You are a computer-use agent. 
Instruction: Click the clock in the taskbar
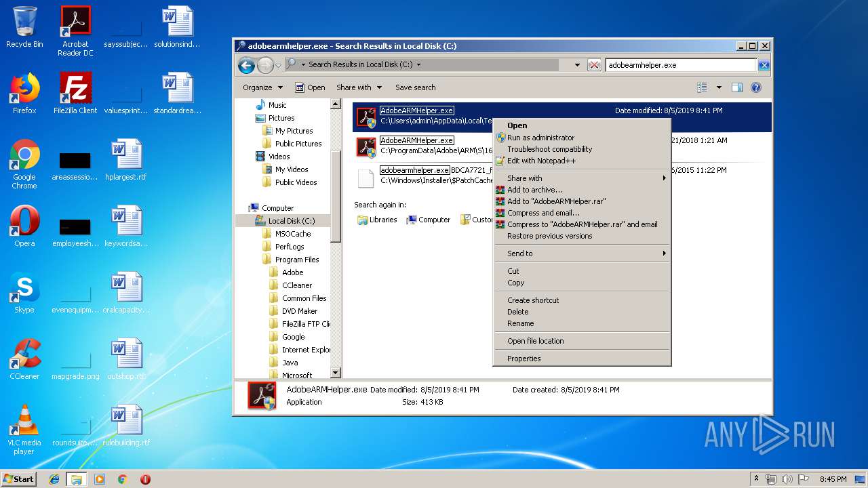[833, 479]
